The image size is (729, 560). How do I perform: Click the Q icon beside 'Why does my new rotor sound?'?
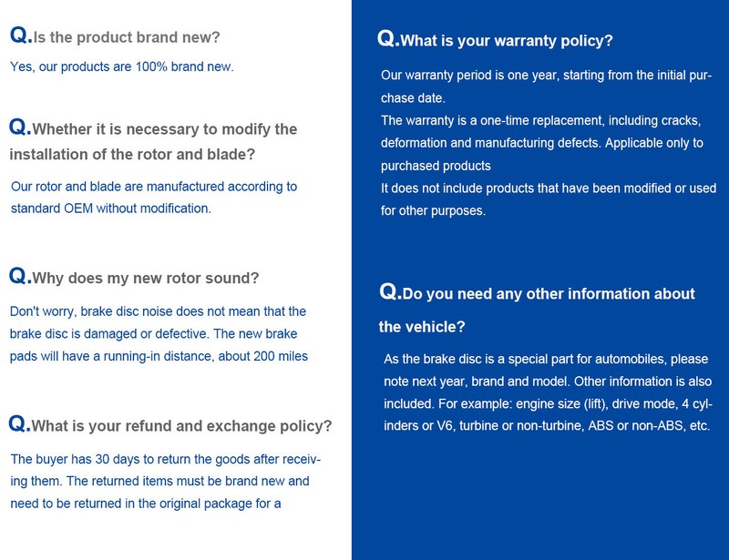tap(18, 276)
